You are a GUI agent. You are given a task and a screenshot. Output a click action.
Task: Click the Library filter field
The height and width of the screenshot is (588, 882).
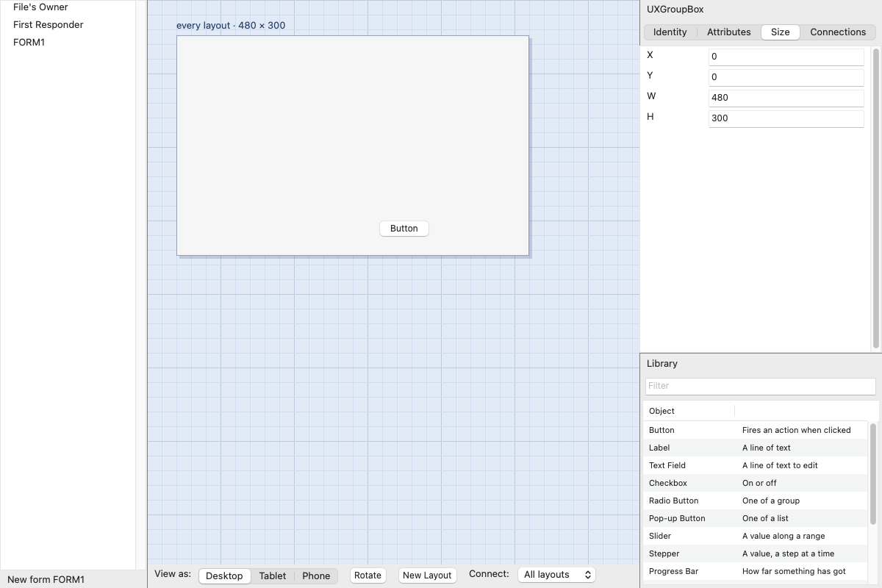tap(760, 386)
